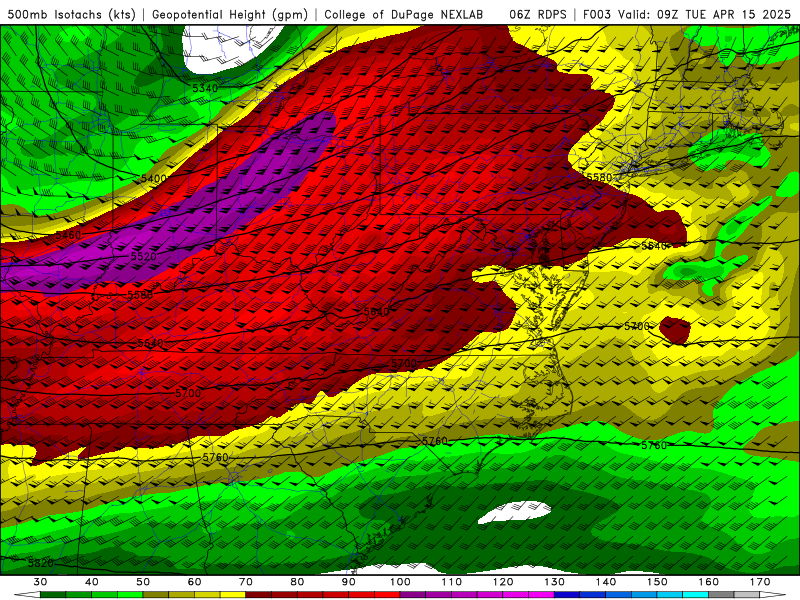Click the 'Geopotential Height (gpm)' title text

click(x=230, y=14)
